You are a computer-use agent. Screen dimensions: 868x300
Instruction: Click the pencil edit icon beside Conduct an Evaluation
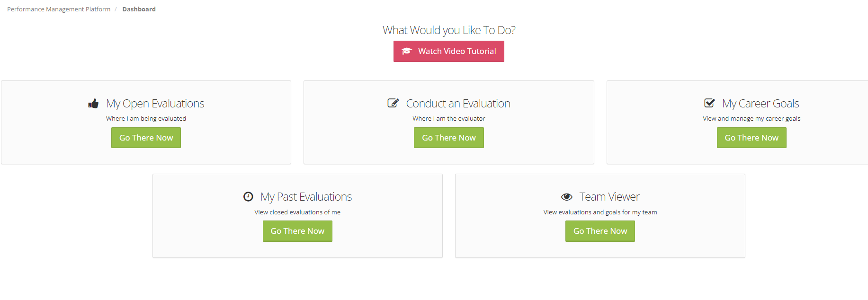click(x=393, y=103)
